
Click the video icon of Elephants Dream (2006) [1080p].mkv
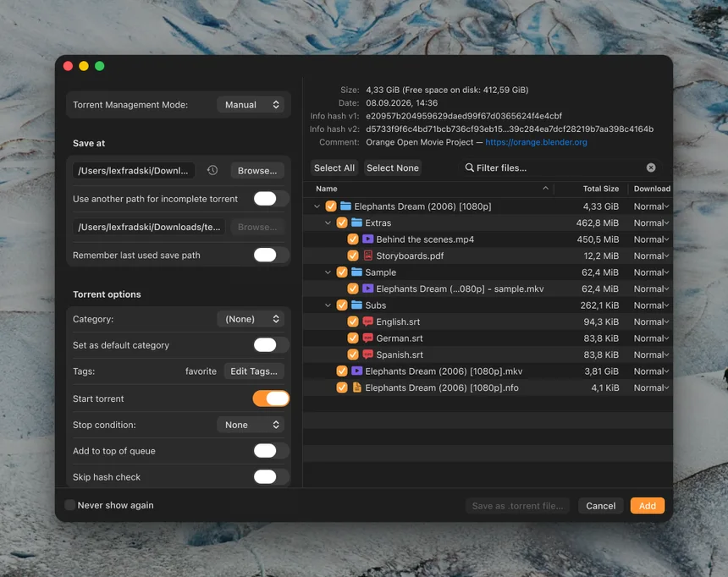pos(356,371)
